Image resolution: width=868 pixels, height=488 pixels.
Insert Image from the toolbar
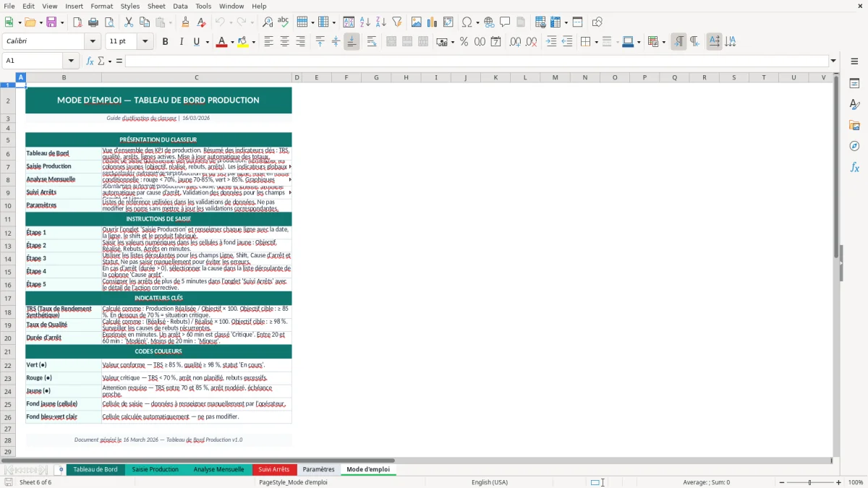tap(417, 22)
